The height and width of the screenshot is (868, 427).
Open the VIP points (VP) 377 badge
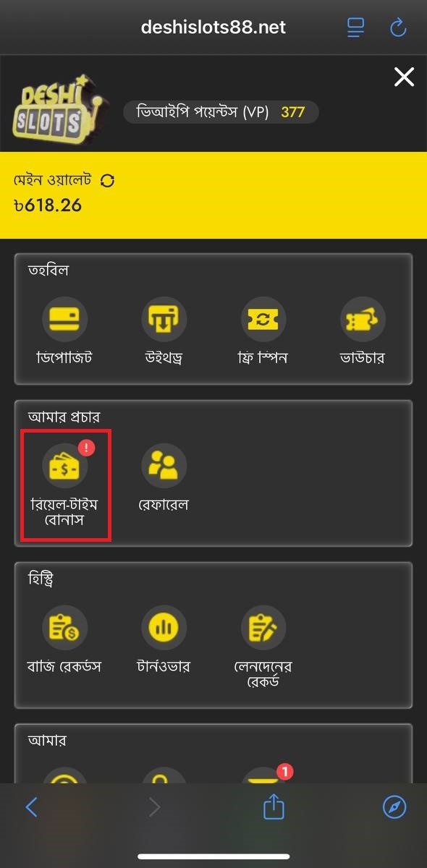coord(221,112)
